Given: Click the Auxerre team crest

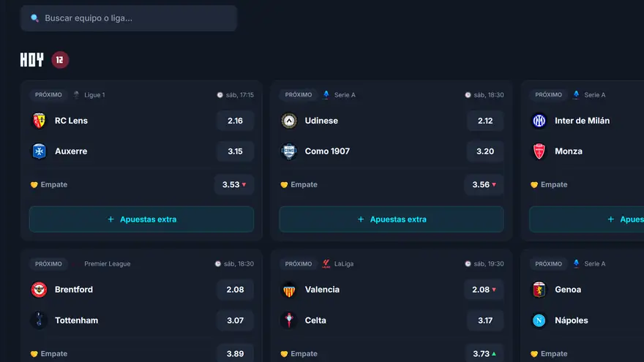Looking at the screenshot, I should [x=39, y=151].
